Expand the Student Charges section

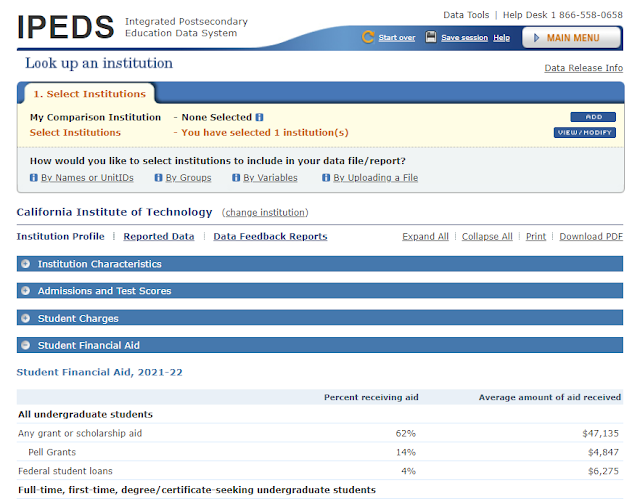pos(26,318)
